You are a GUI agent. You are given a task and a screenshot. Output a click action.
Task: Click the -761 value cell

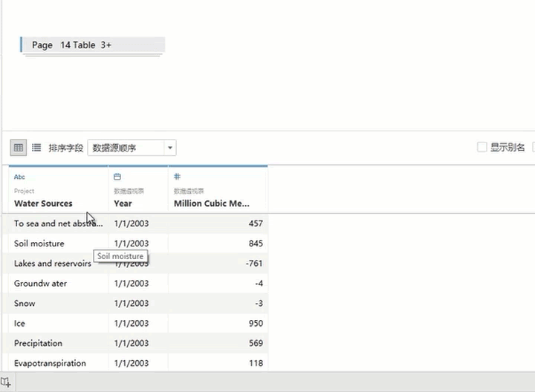click(253, 264)
